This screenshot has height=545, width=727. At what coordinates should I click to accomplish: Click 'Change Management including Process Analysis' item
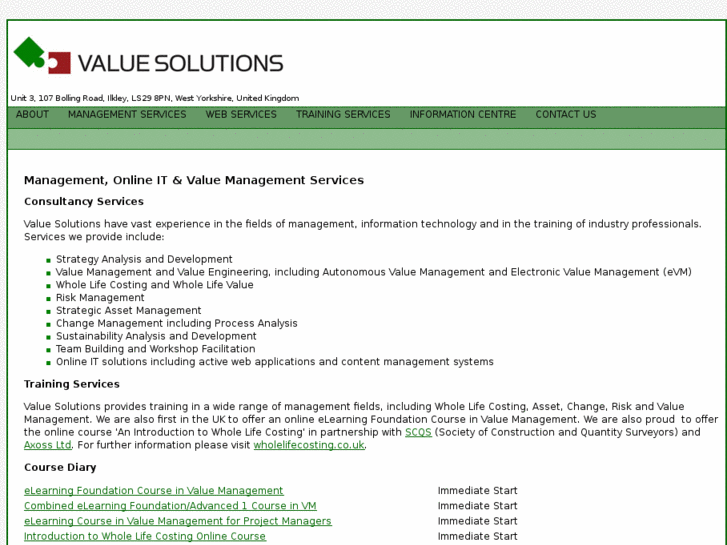pyautogui.click(x=177, y=323)
